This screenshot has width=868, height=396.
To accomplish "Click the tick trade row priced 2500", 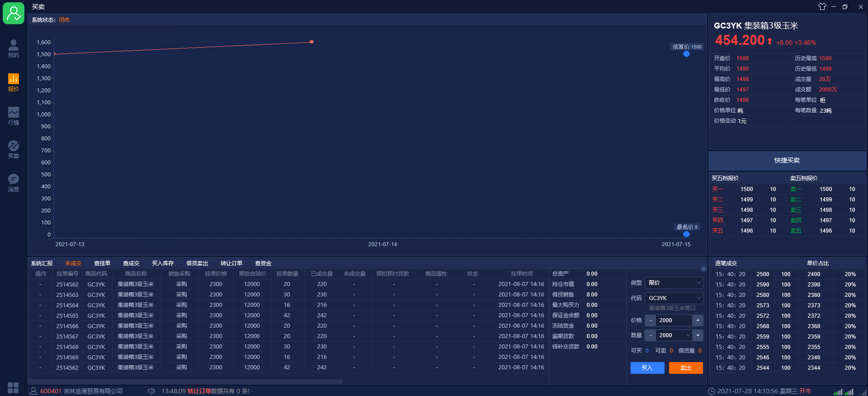I will point(787,274).
